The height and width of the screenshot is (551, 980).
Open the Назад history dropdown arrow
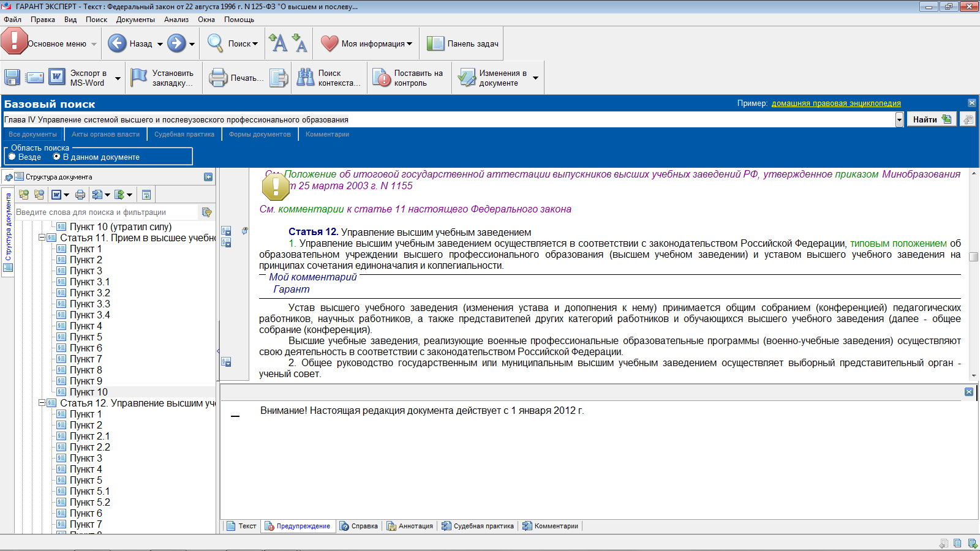[160, 44]
